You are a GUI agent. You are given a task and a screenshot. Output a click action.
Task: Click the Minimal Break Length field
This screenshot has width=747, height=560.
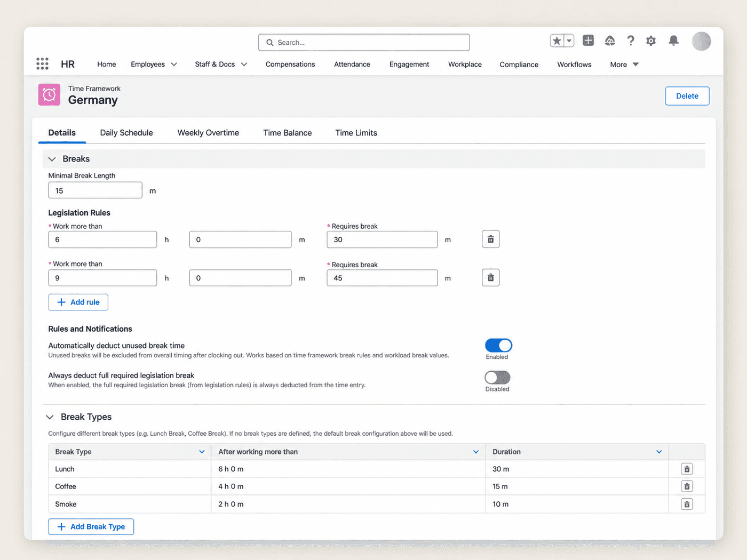coord(96,190)
